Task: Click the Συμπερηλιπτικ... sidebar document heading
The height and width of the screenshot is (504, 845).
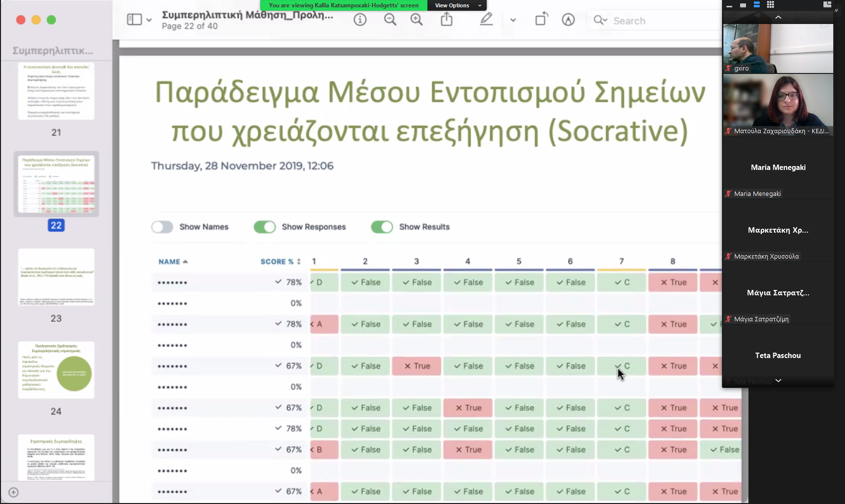Action: tap(53, 51)
